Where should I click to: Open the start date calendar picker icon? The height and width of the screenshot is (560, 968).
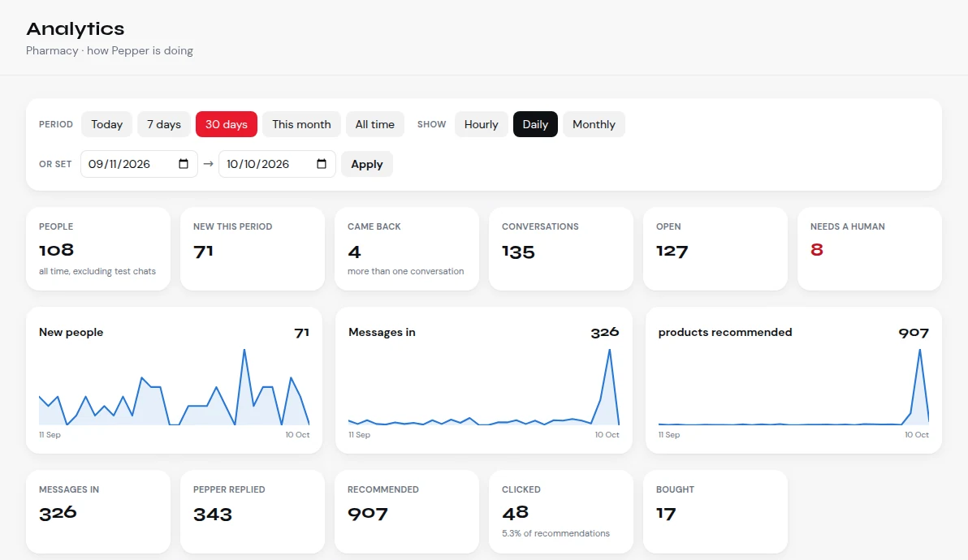(x=184, y=164)
